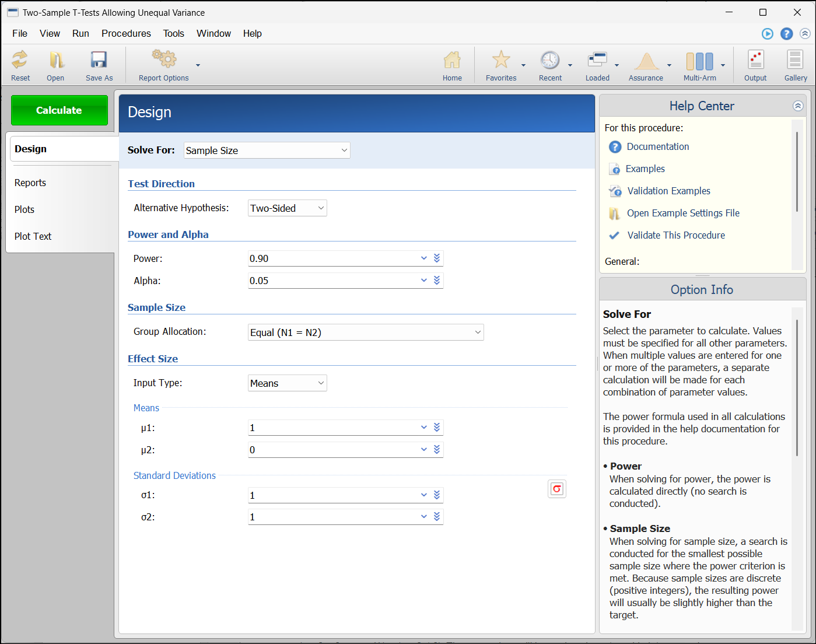
Task: Click the Reset toolbar icon
Action: [20, 65]
